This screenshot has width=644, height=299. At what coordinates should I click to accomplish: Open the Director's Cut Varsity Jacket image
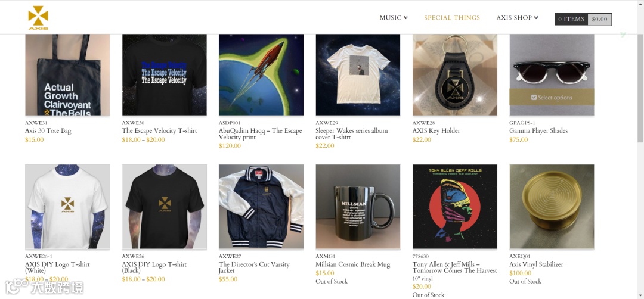point(261,207)
